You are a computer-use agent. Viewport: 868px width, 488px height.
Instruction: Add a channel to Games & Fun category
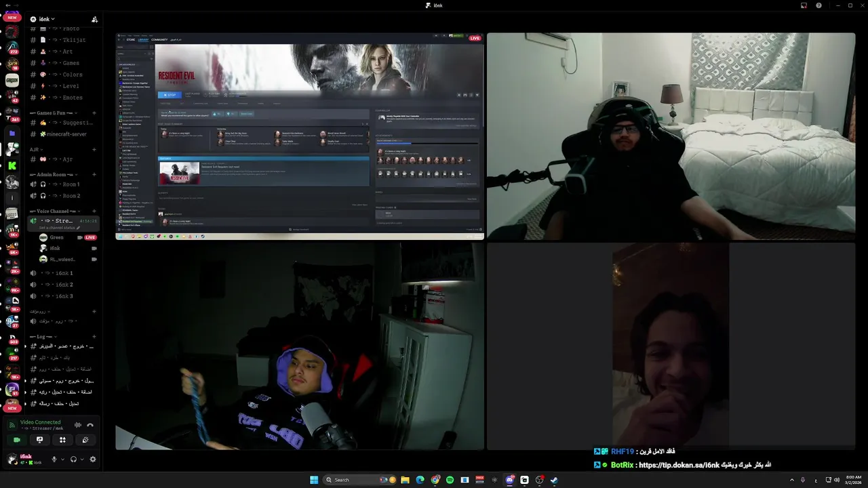coord(94,113)
